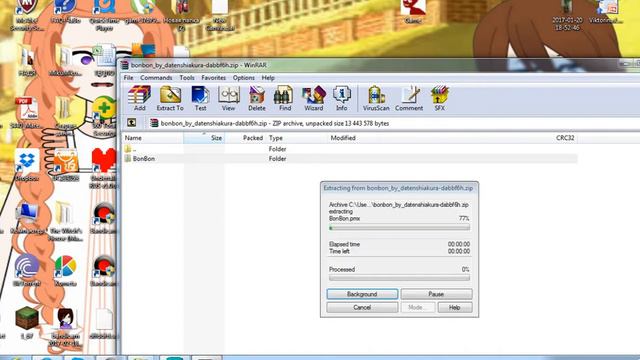Select the BonBon folder row
The width and height of the screenshot is (640, 360).
350,158
